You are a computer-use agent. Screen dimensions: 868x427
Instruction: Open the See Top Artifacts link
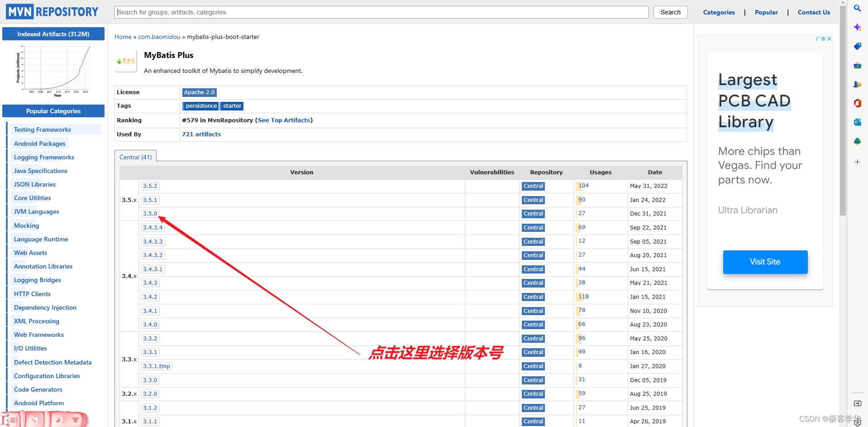[284, 120]
